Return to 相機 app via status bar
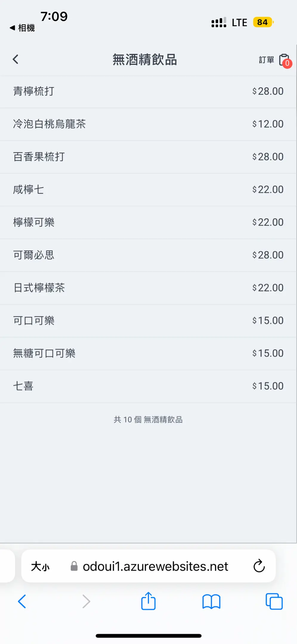 (x=23, y=28)
